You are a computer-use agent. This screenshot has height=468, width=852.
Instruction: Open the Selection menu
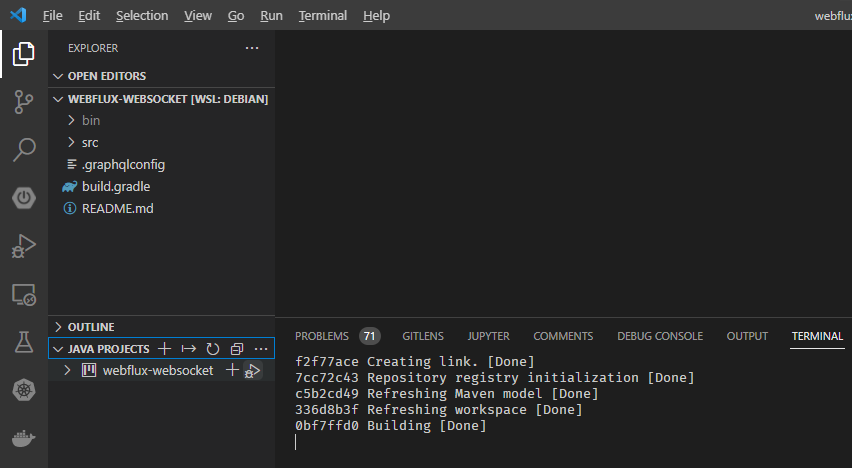[142, 16]
